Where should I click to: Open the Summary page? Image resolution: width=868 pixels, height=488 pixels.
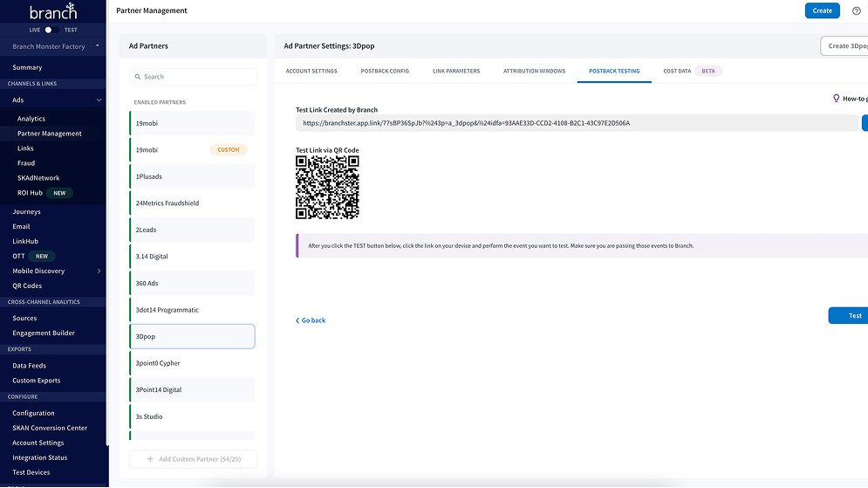[x=27, y=67]
